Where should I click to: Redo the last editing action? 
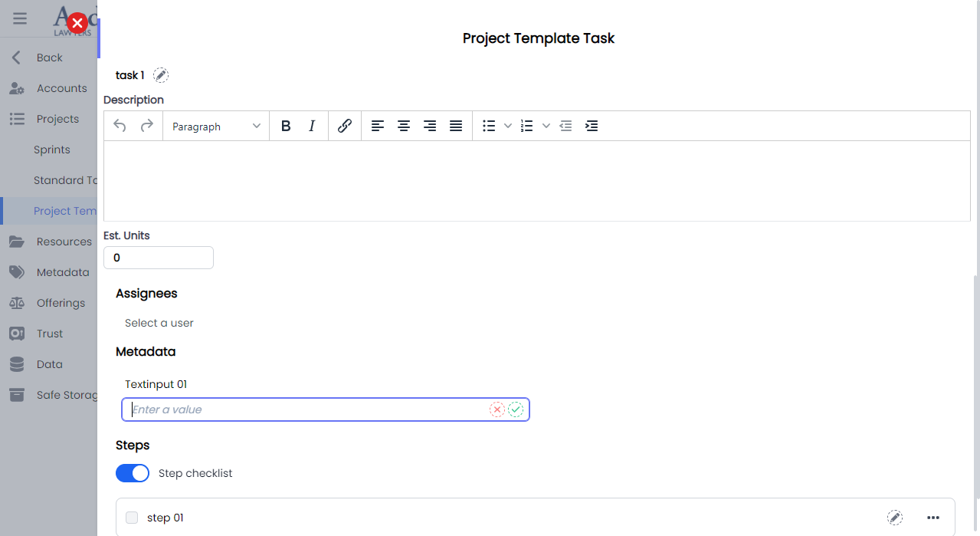click(x=146, y=126)
